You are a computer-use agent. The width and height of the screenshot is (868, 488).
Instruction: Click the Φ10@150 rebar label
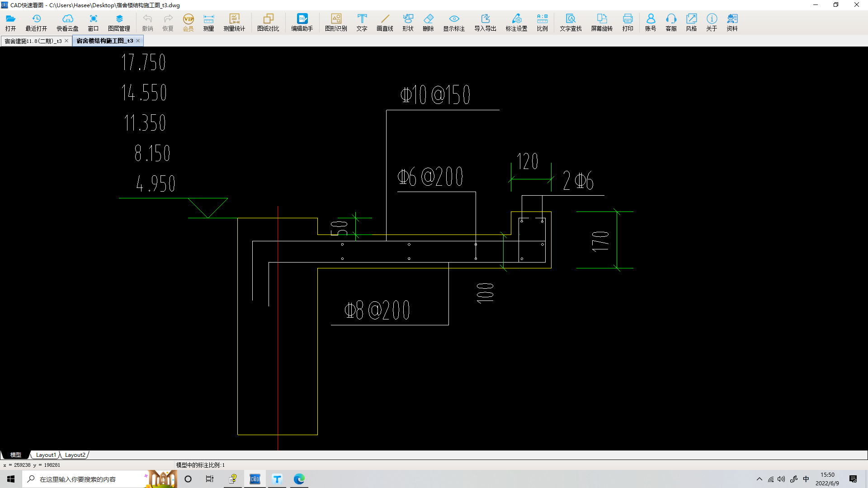[435, 95]
